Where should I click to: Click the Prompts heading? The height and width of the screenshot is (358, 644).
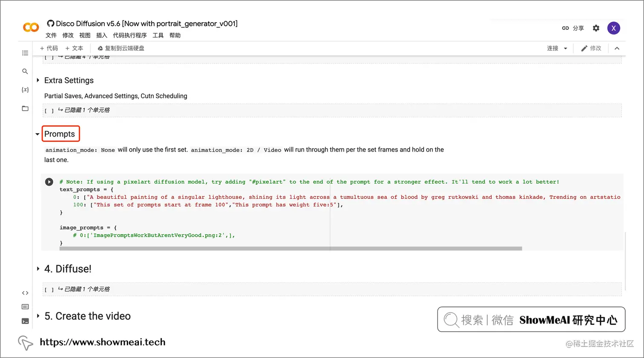(60, 134)
